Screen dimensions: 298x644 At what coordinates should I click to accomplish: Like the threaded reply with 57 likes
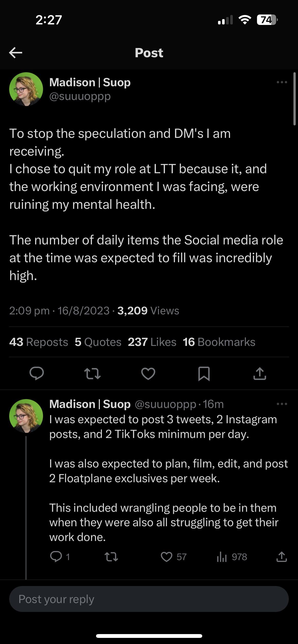pos(167,557)
